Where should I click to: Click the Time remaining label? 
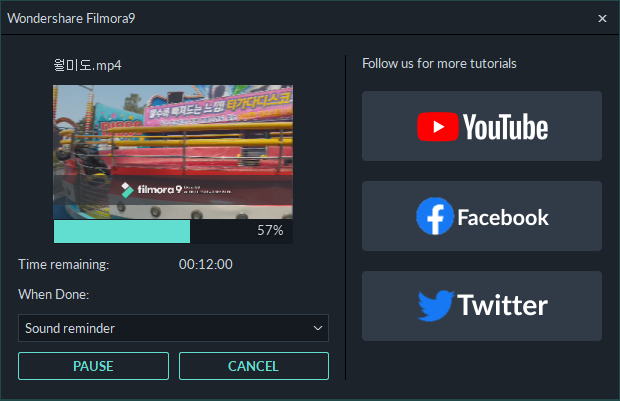click(x=64, y=264)
